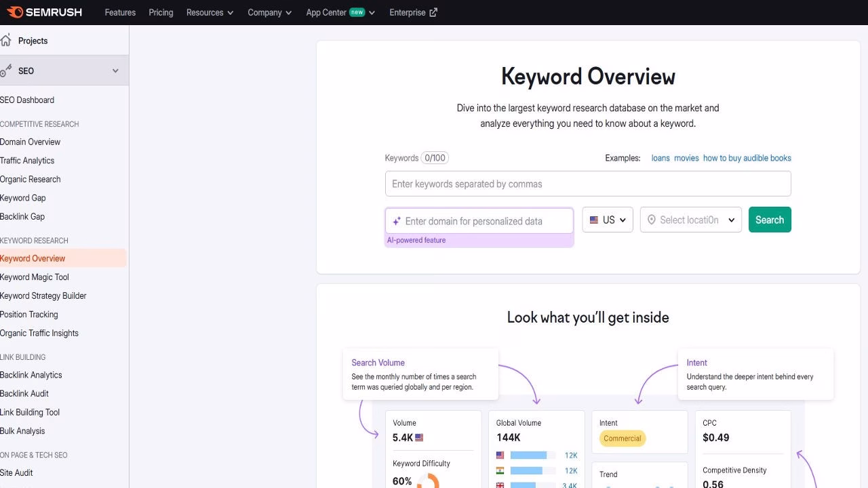868x488 pixels.
Task: Collapse the SEO sidebar section
Action: click(x=115, y=70)
